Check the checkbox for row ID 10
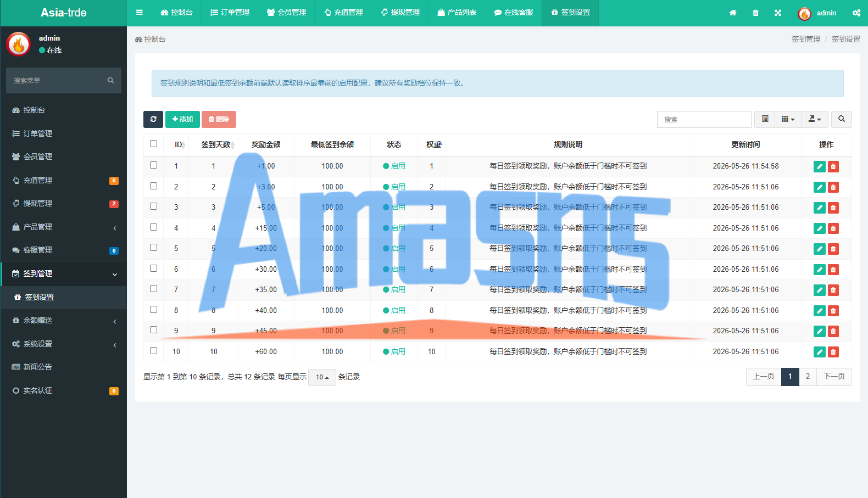Screen dimensions: 868x498 click(153, 350)
